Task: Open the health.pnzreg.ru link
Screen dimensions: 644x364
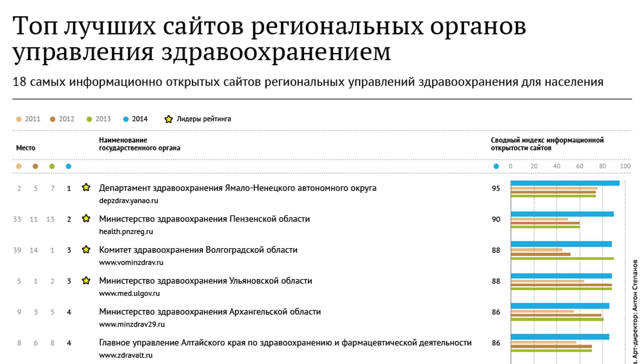Action: 126,232
